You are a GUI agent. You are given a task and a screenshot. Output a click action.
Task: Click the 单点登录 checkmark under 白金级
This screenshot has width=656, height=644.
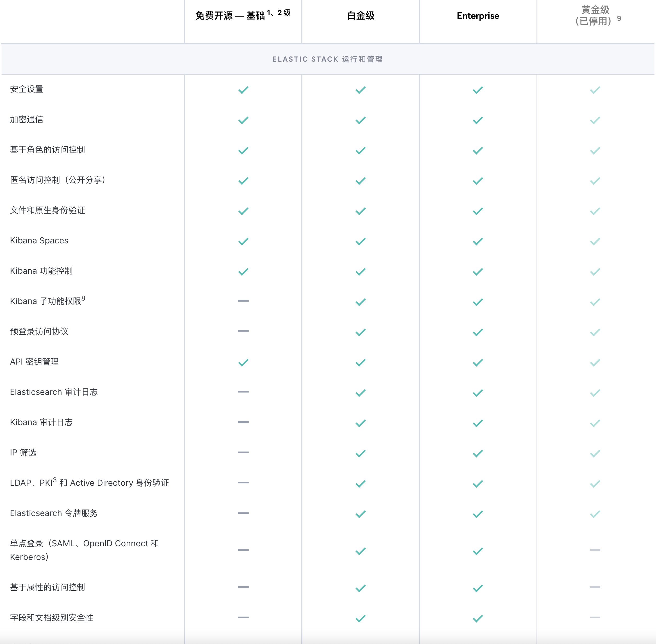click(360, 551)
